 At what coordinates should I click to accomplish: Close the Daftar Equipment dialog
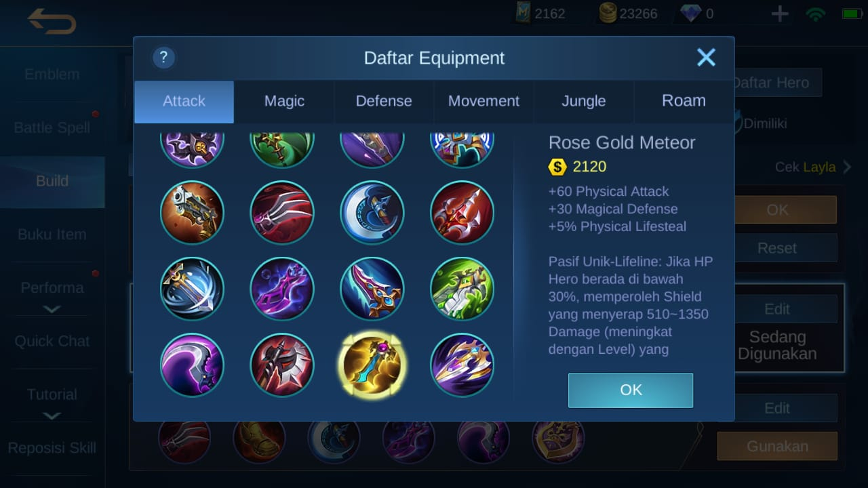(706, 58)
